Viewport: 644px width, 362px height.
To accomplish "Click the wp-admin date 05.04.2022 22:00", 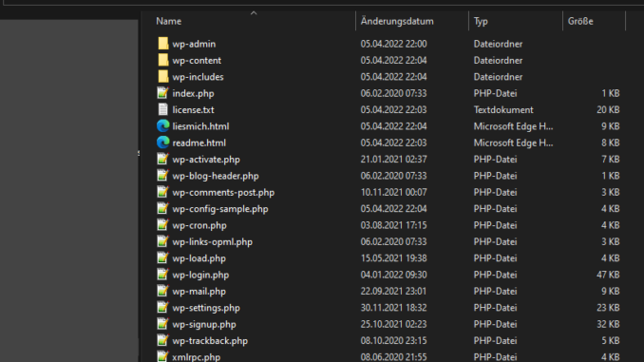I will 393,44.
